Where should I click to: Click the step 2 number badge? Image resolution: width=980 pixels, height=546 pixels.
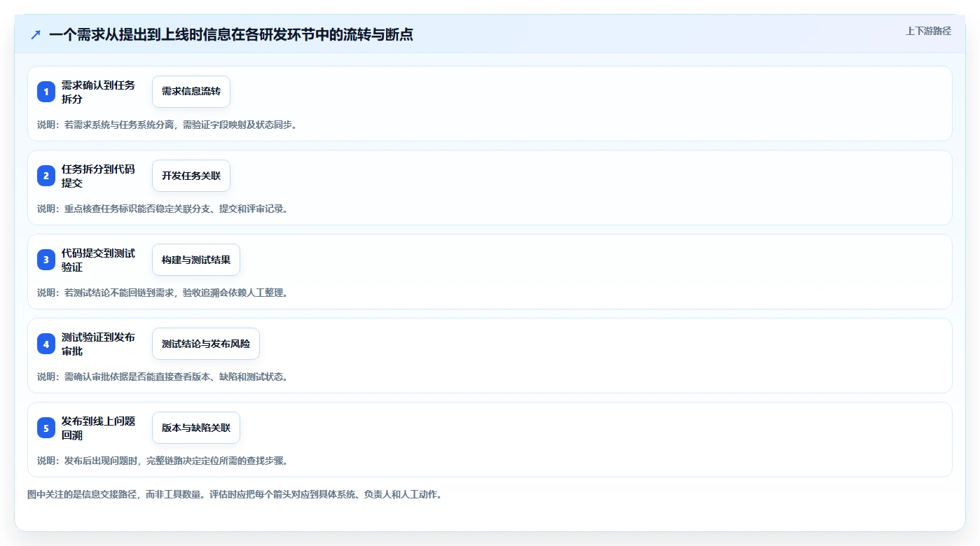click(x=46, y=176)
